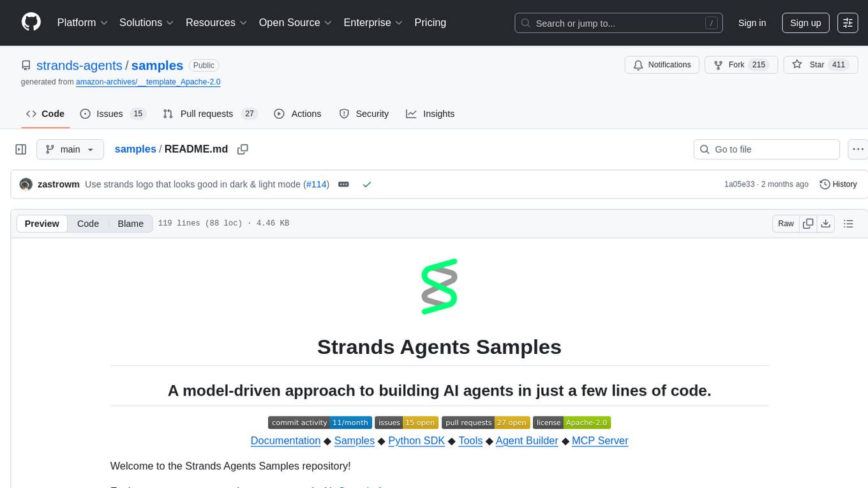Copy the README.md file path
The width and height of the screenshot is (868, 488).
click(243, 149)
